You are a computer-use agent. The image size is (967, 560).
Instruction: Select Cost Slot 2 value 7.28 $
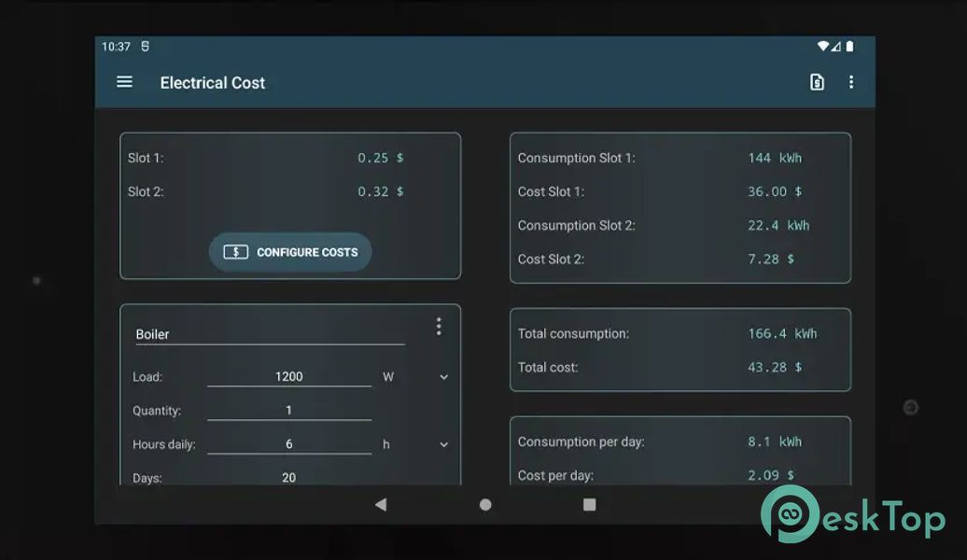click(771, 259)
